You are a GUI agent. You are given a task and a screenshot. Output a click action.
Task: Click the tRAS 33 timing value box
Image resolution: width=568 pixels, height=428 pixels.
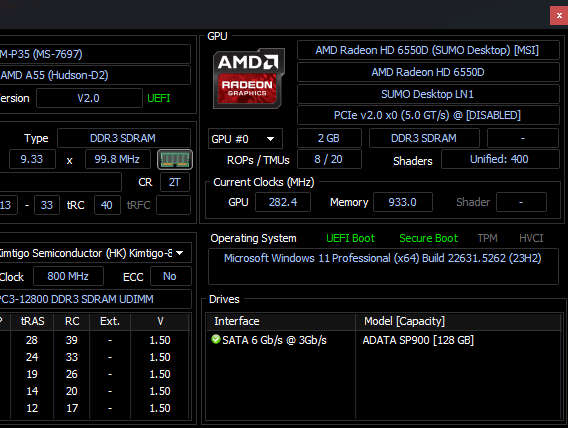pos(47,205)
